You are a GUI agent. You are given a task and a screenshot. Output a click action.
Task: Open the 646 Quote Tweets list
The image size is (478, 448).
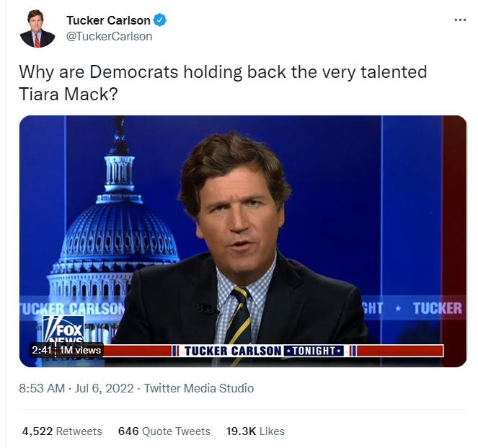pos(164,431)
